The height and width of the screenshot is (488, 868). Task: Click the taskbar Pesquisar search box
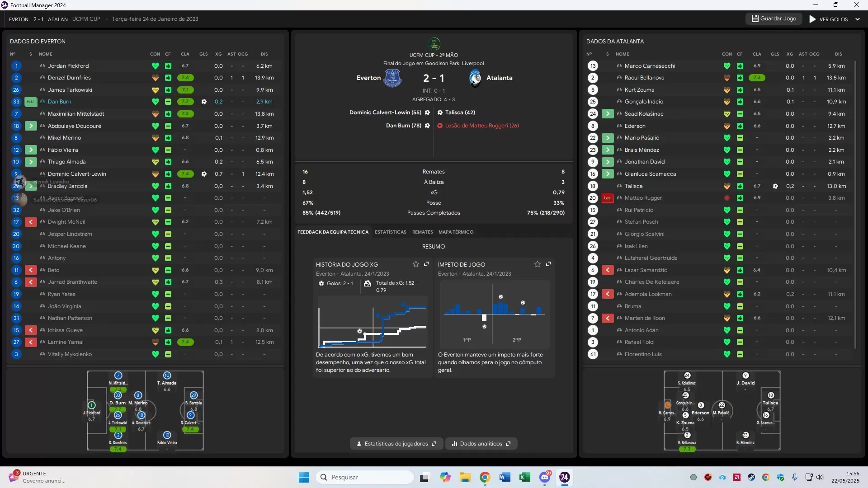coord(364,477)
